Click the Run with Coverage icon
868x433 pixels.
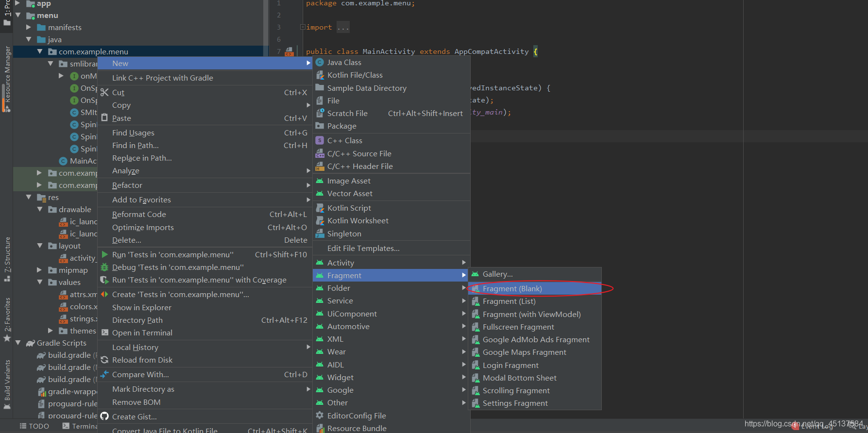click(104, 280)
